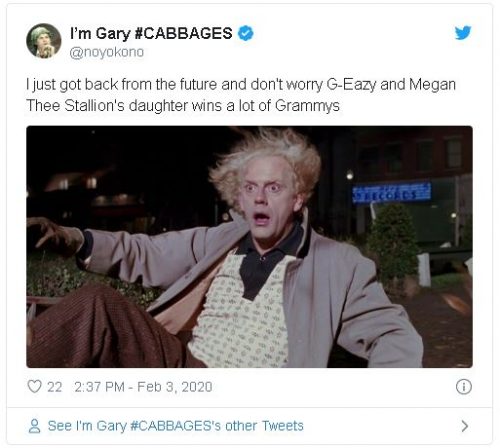The height and width of the screenshot is (448, 500).
Task: Like the tweet with heart icon
Action: 34,387
